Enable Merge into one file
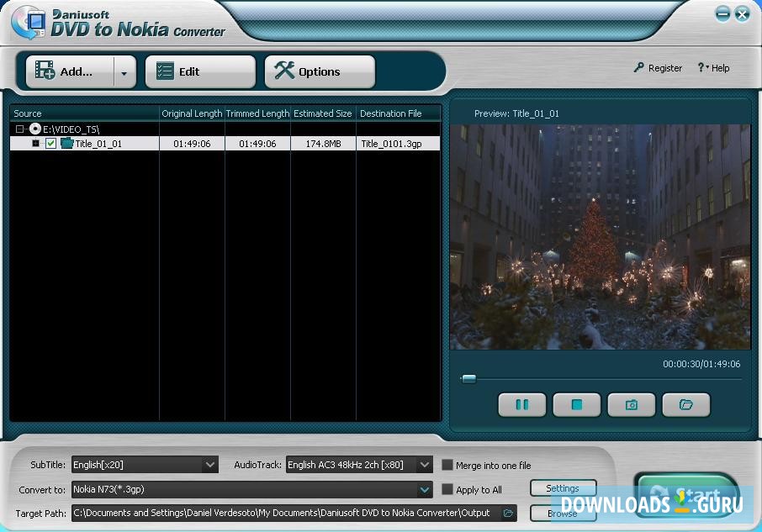762x532 pixels. tap(447, 465)
